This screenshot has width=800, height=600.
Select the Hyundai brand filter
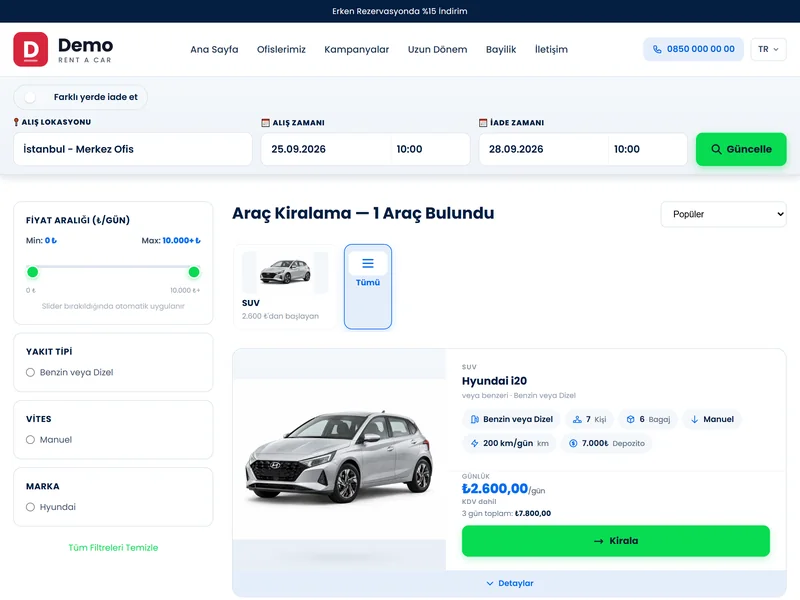(x=31, y=507)
